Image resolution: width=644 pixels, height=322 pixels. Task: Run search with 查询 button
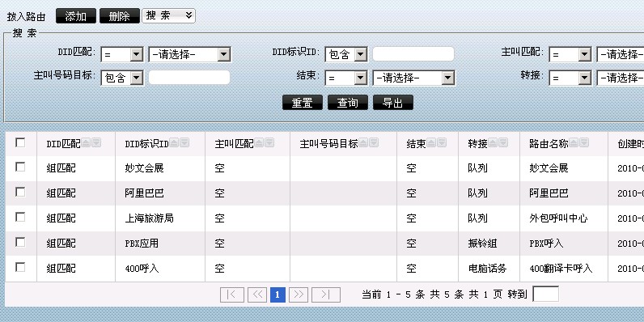[347, 103]
